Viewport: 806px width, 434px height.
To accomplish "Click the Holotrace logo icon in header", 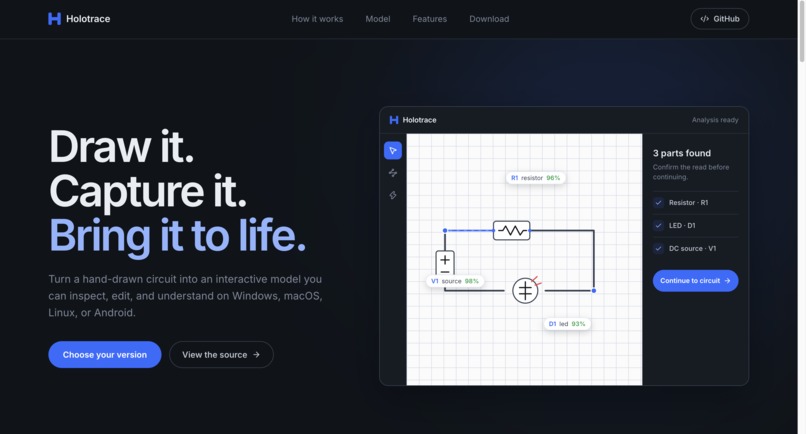I will 54,19.
